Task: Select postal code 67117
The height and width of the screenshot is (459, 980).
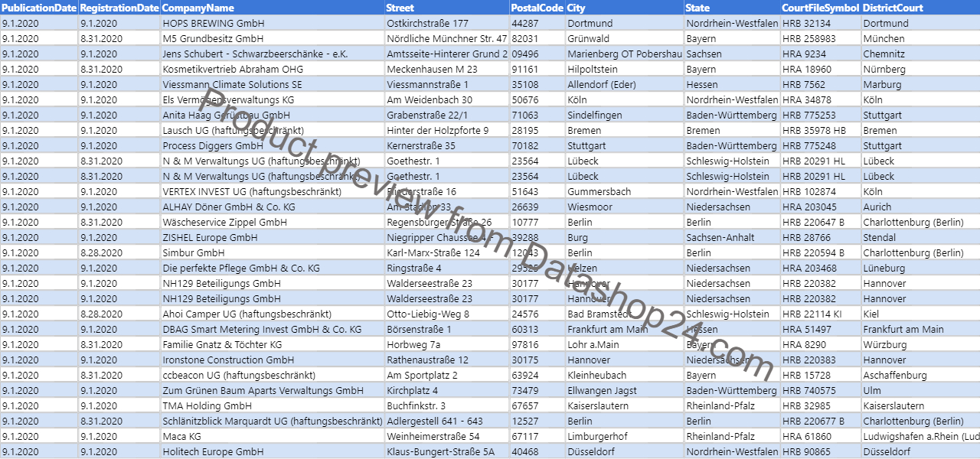Action: tap(537, 436)
